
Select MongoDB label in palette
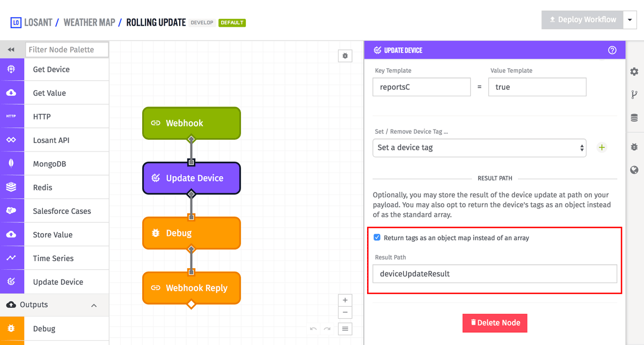point(49,164)
